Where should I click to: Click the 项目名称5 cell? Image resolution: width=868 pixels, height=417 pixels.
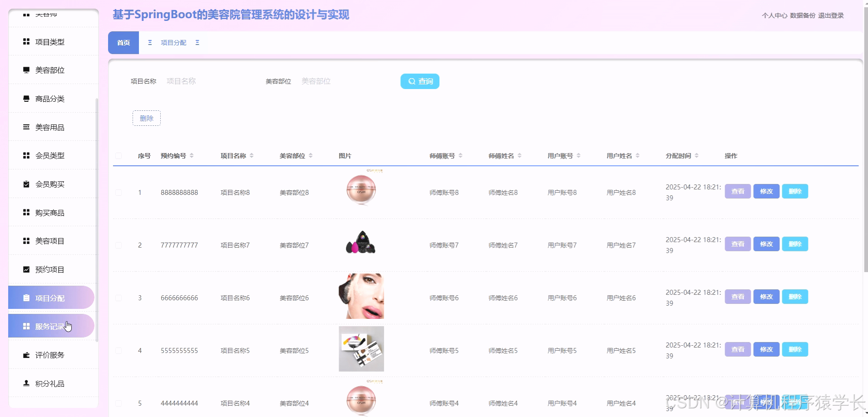[x=235, y=351]
